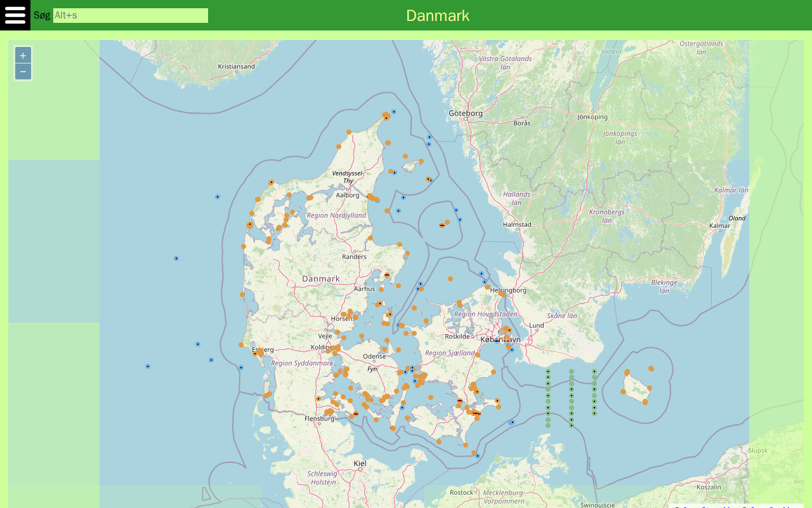Select the orange marker at Bornholm's northeastern tip
Screen dimensions: 812x508
pos(651,368)
